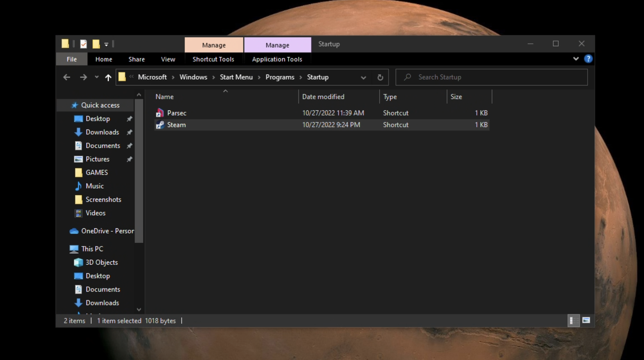
Task: Sort by the Name column
Action: click(x=225, y=97)
